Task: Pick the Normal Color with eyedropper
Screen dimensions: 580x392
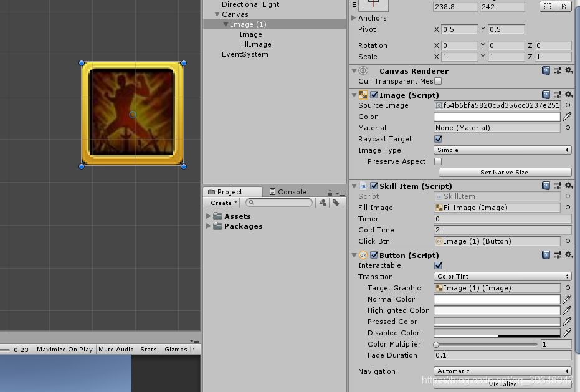Action: click(x=567, y=299)
